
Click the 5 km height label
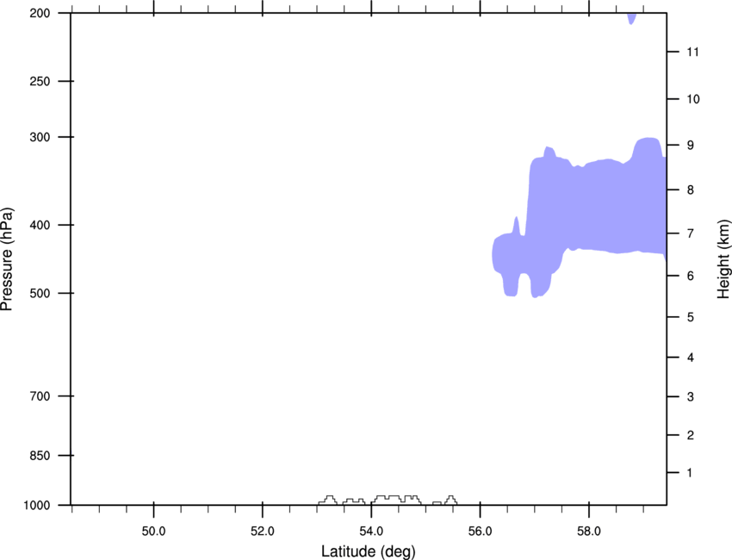(691, 318)
